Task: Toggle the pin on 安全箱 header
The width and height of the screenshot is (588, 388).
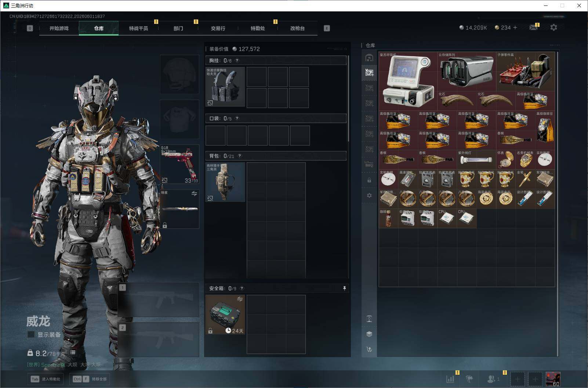Action: 344,288
